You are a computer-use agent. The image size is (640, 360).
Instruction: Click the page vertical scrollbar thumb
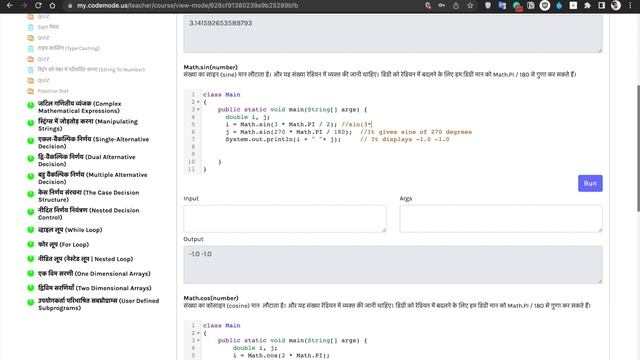pos(638,148)
